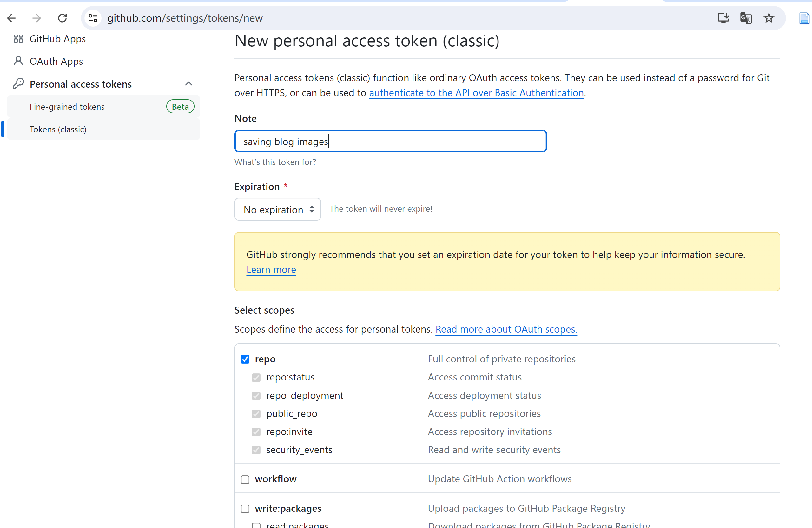Image resolution: width=812 pixels, height=528 pixels.
Task: Open the Learn more link
Action: click(x=271, y=269)
